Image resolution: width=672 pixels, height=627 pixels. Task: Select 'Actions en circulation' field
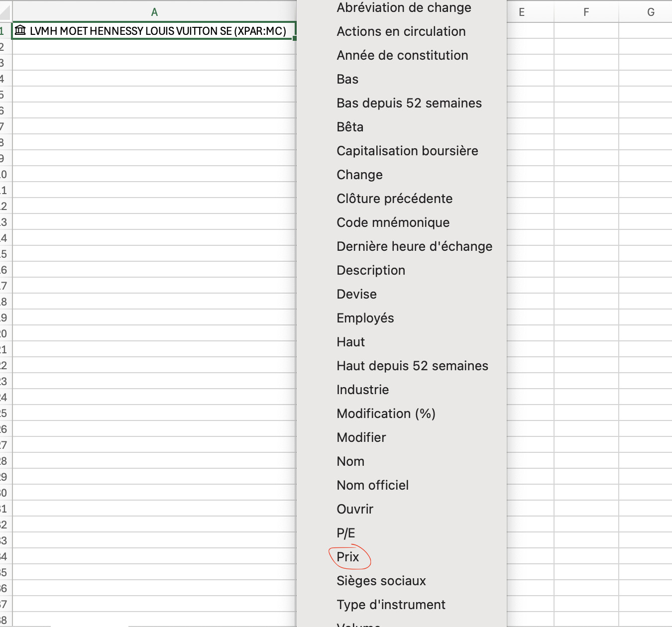401,31
